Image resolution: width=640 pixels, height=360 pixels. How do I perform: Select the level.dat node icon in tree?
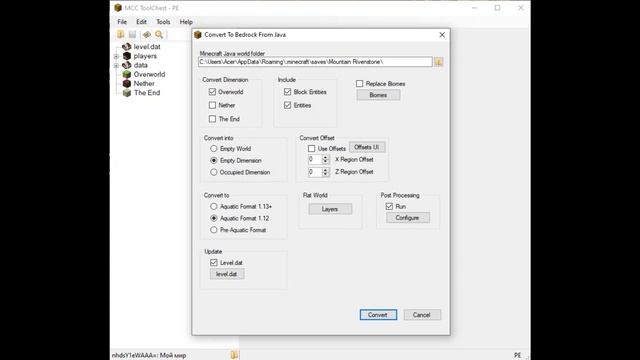click(127, 47)
